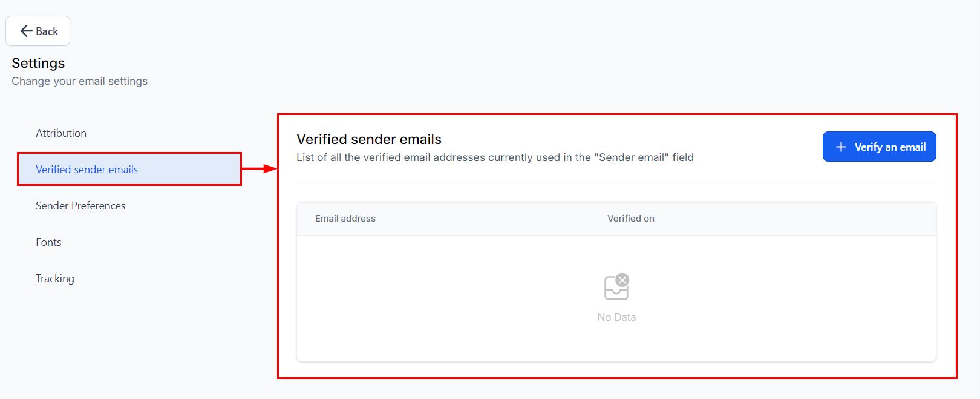The image size is (980, 399).
Task: Switch to the Tracking settings section
Action: [x=55, y=279]
